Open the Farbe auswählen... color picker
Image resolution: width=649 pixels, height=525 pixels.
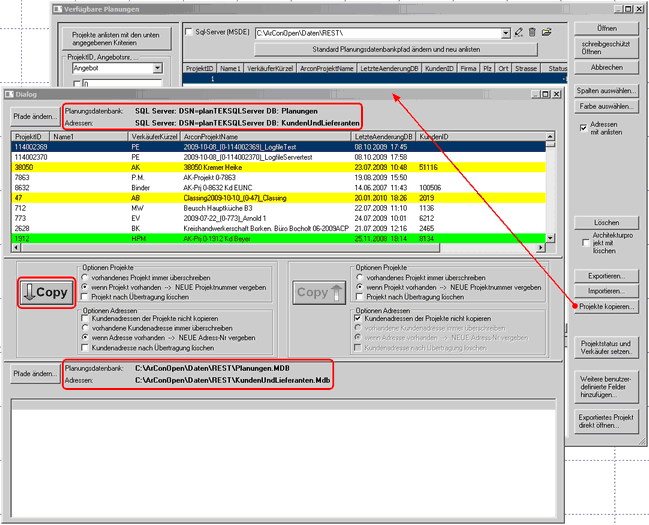click(606, 105)
